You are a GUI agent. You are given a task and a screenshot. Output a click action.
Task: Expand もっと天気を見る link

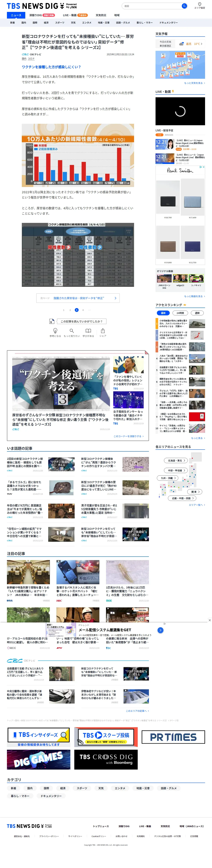(x=194, y=83)
